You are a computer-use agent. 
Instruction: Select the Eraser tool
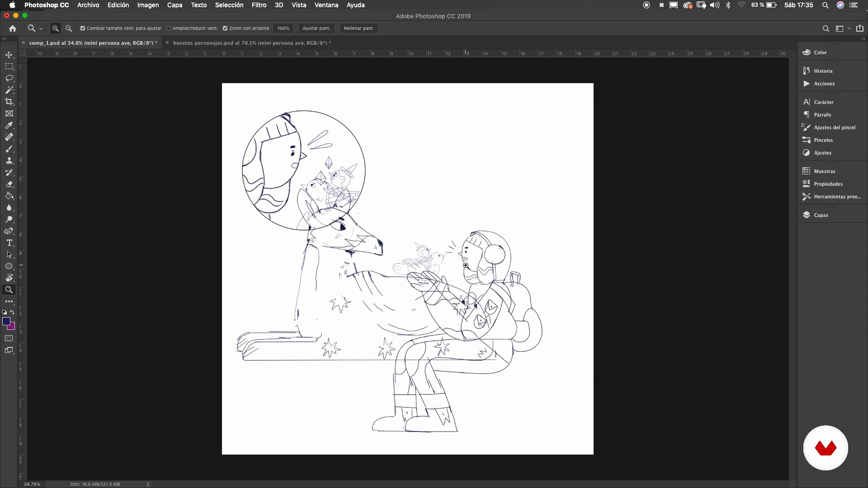9,184
